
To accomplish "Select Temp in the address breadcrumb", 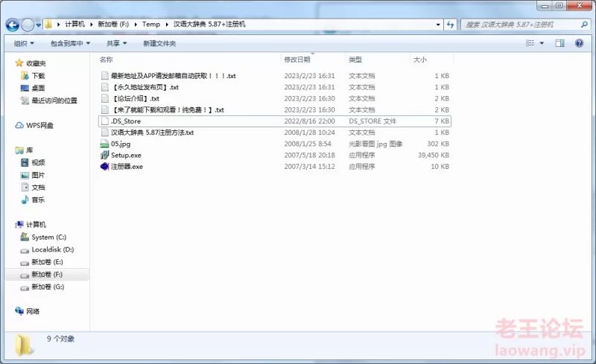I will (151, 25).
